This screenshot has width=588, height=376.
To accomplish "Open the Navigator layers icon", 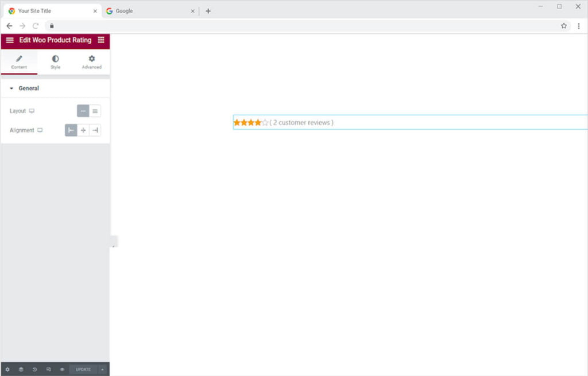I will [21, 369].
